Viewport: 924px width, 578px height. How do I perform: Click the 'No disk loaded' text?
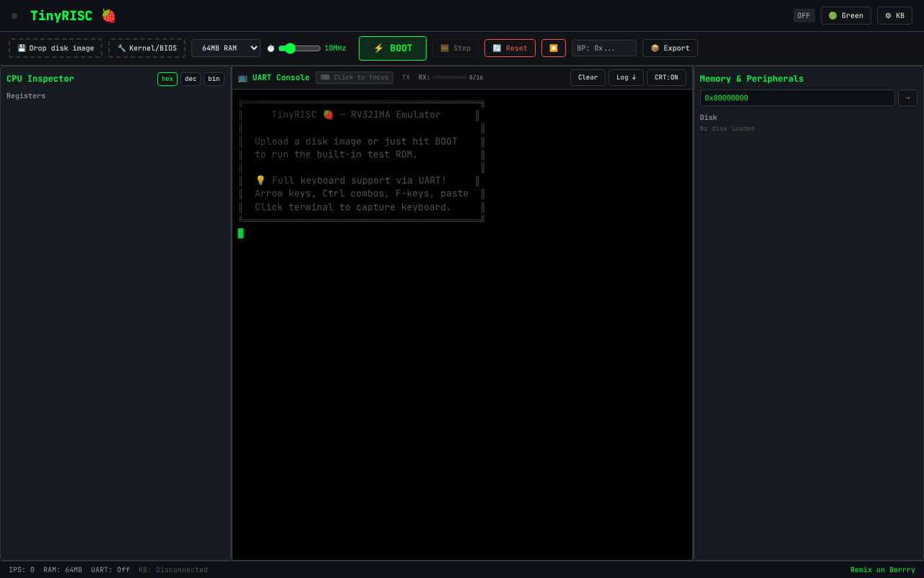click(x=727, y=129)
